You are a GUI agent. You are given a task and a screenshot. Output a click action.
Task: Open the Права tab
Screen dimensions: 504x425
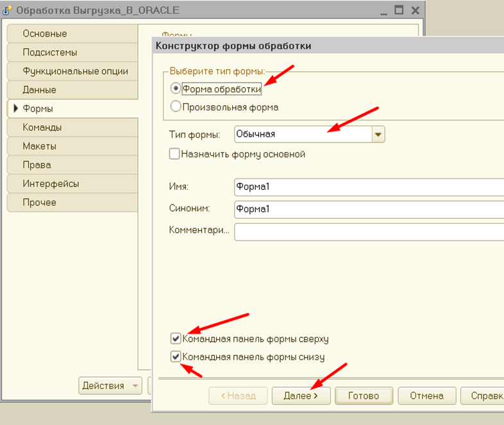coord(72,165)
